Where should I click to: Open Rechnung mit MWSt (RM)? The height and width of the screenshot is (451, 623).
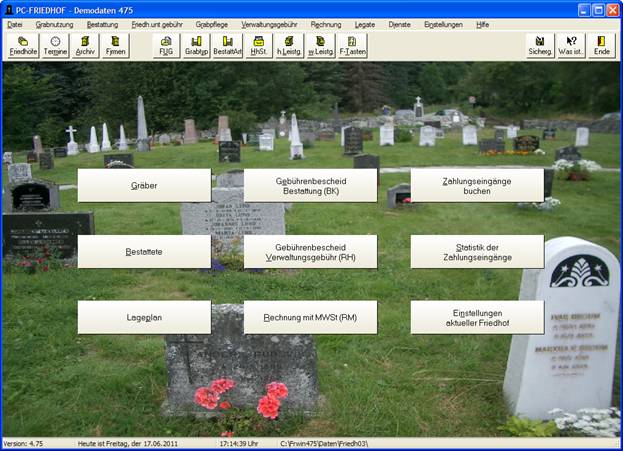[310, 317]
